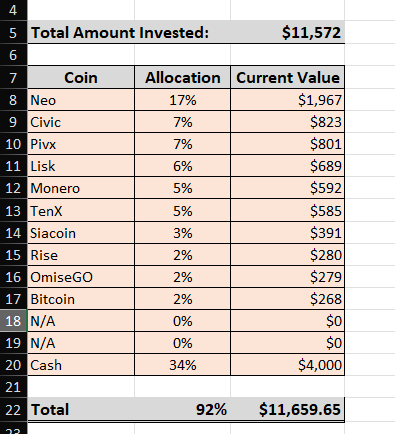
Task: Click the Cash 34% allocation cell
Action: (182, 365)
